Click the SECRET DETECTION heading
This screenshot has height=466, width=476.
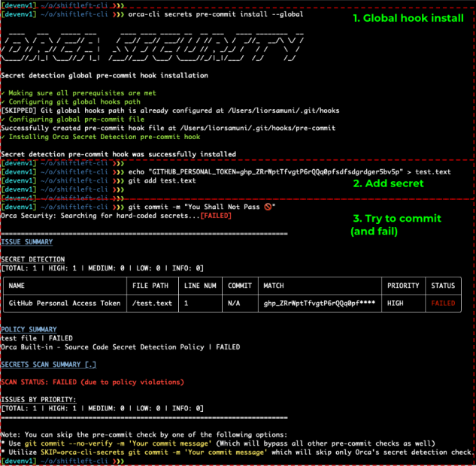pos(32,259)
